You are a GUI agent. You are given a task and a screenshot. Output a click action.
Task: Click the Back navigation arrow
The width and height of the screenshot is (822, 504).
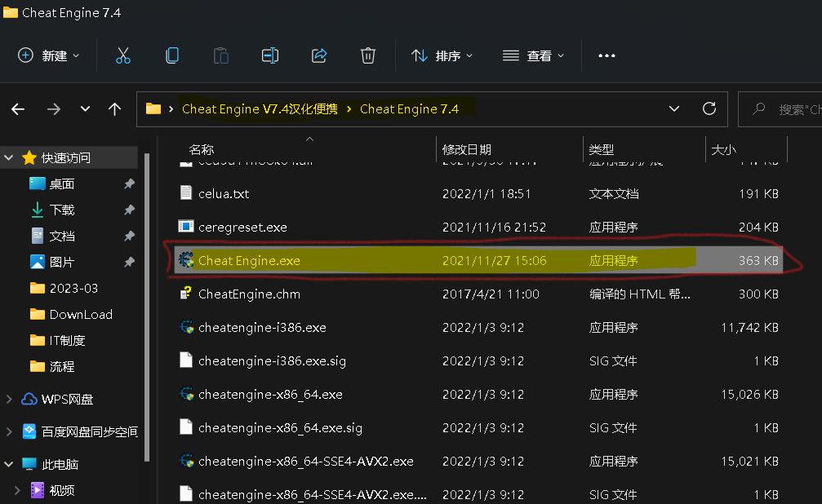tap(18, 108)
